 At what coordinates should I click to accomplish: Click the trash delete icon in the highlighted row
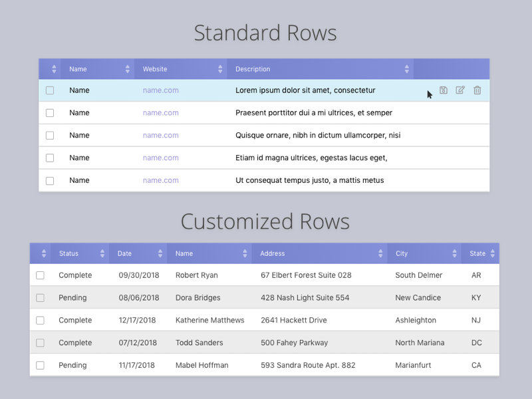click(x=477, y=90)
